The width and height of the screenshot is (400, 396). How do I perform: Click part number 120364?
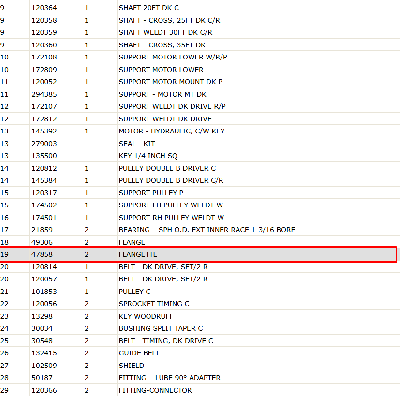click(x=44, y=8)
